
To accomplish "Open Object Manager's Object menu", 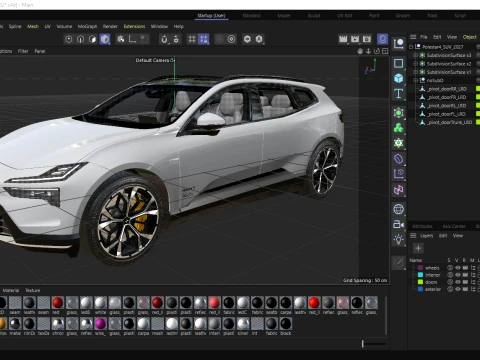I will tap(469, 37).
